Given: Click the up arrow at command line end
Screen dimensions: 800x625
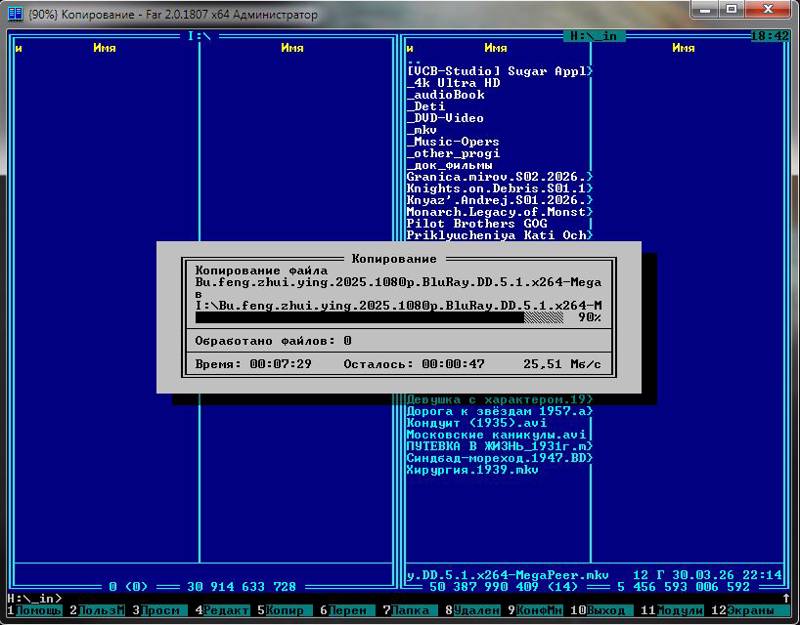Looking at the screenshot, I should (786, 598).
